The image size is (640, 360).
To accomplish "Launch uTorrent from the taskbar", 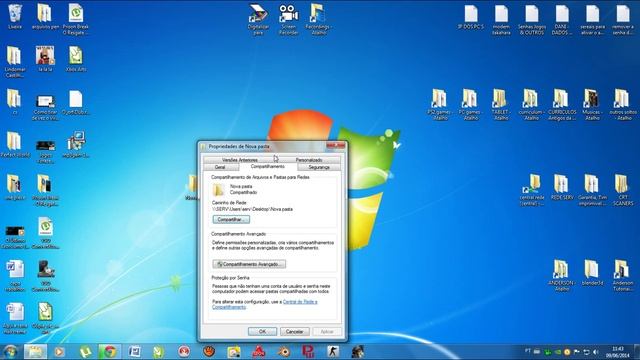I will click(85, 351).
